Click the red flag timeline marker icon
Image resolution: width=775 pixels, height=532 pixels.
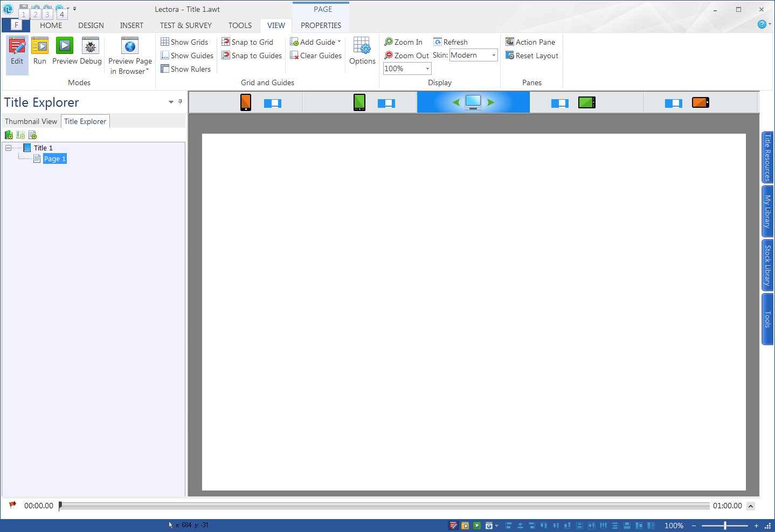tap(12, 505)
